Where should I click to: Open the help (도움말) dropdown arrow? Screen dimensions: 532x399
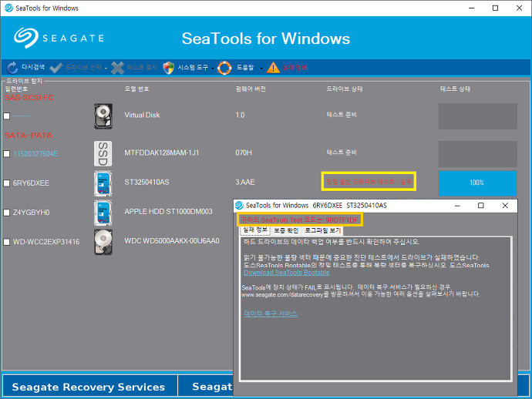261,69
